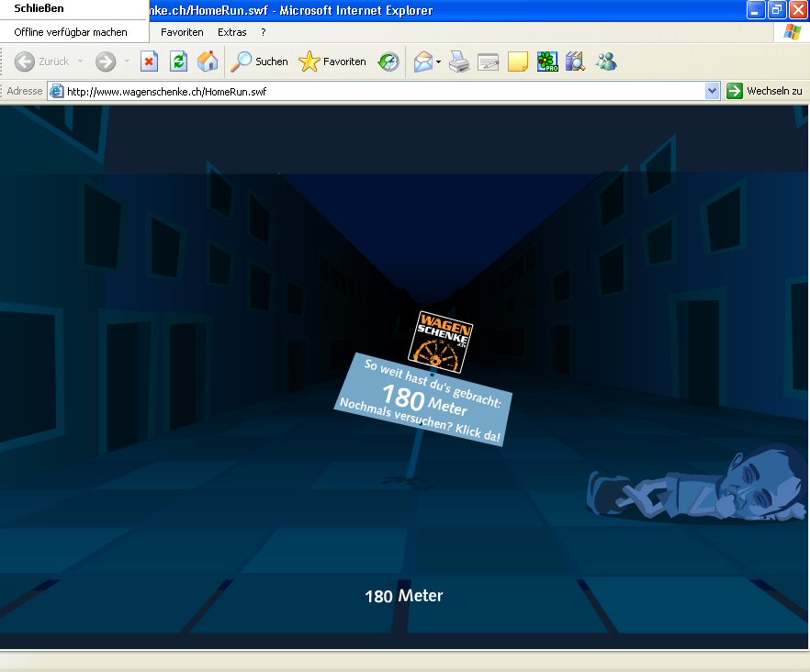
Task: Click the Print icon
Action: point(459,62)
